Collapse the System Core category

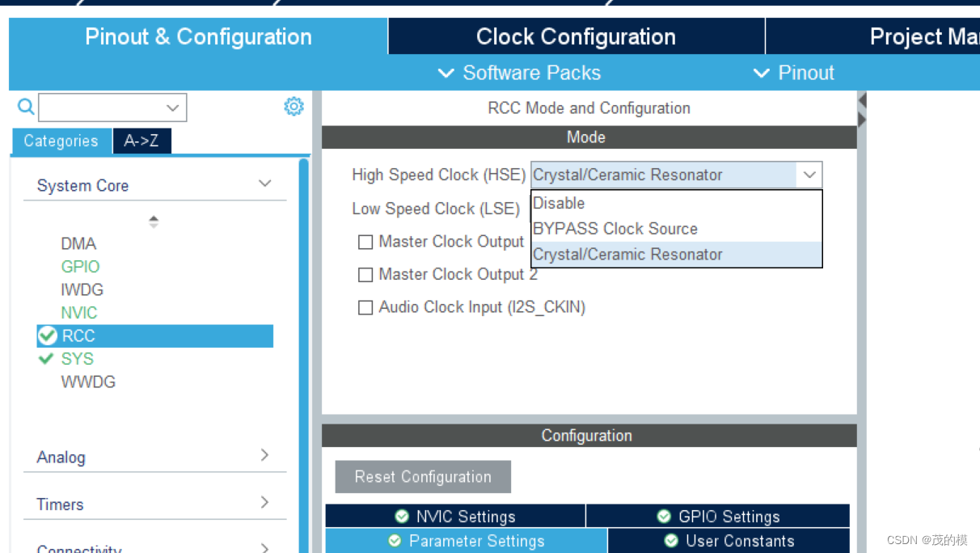click(264, 184)
